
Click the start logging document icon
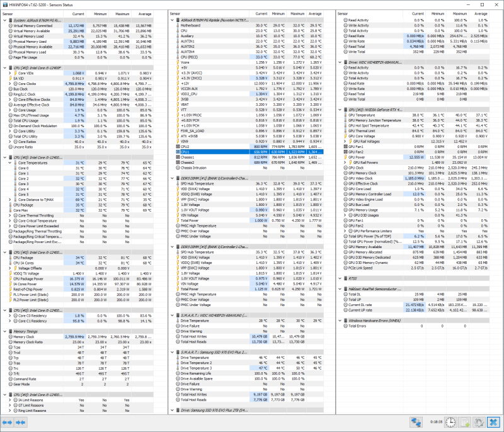(465, 423)
